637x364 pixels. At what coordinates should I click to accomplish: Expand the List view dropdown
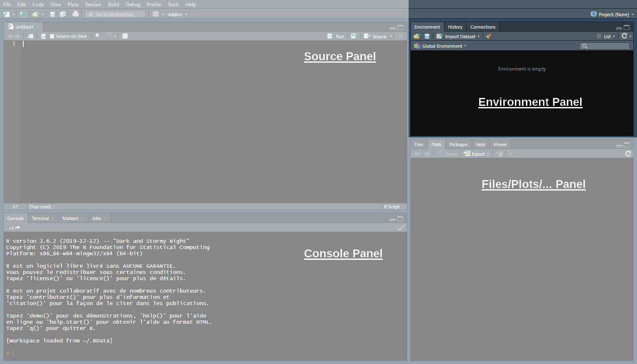pos(607,37)
